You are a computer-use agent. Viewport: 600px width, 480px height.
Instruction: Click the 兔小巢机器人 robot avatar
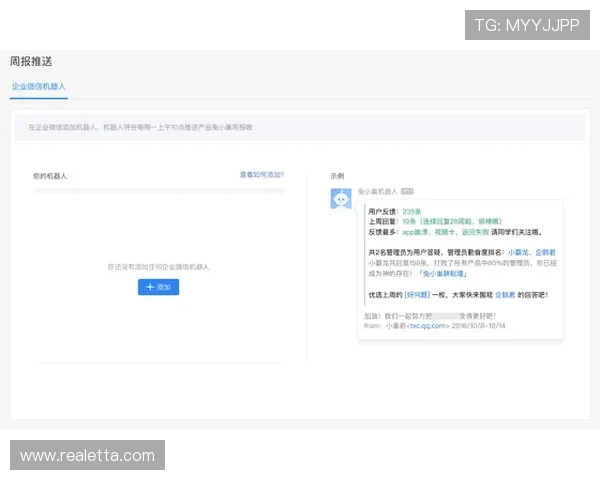[x=341, y=199]
